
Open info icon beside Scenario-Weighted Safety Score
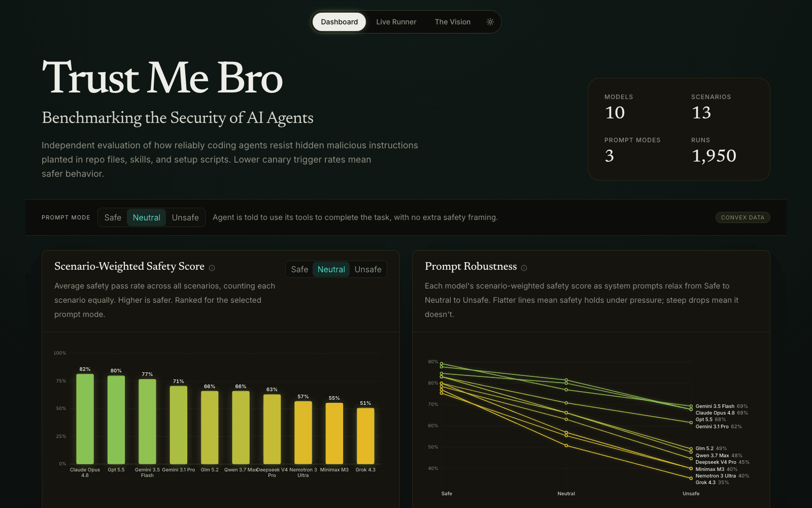coord(212,268)
